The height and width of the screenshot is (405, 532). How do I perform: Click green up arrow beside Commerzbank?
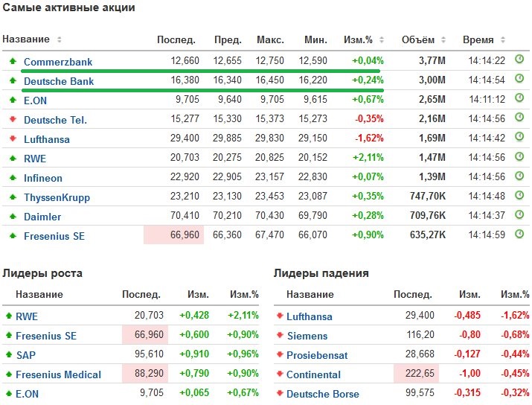click(x=13, y=61)
